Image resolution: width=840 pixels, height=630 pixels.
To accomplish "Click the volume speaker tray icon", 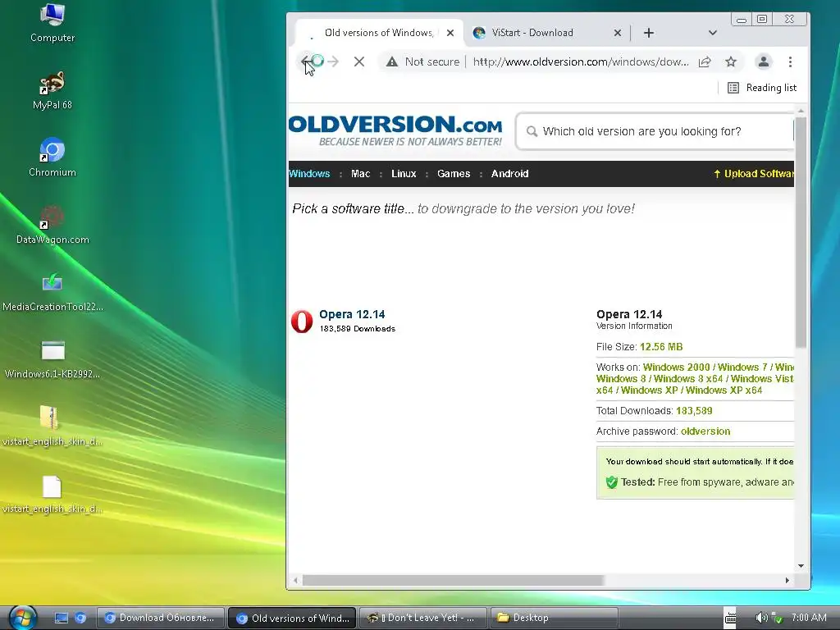I will pos(760,618).
